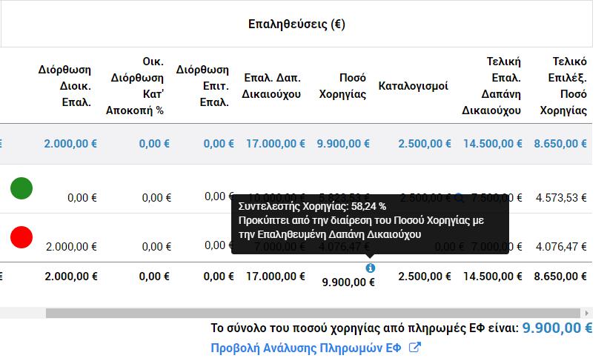The width and height of the screenshot is (607, 364).
Task: Click the Διόρθωση Διοικ. Επαλ. column header
Action: pyautogui.click(x=64, y=86)
